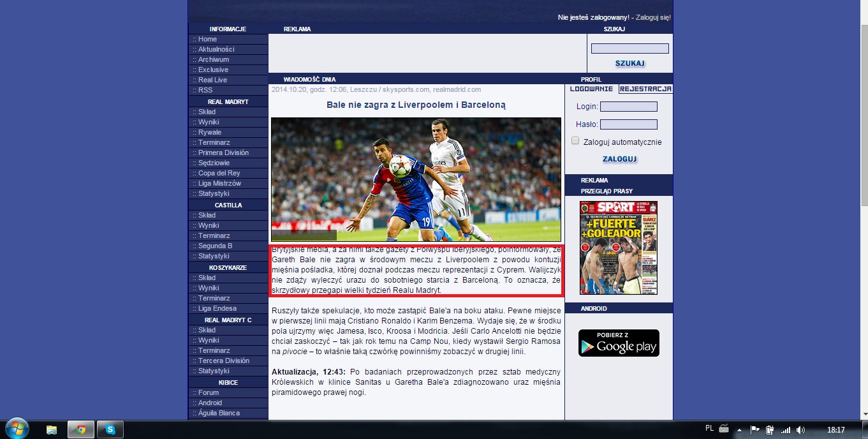Tick the Zaloguj automatycznie checkbox
The width and height of the screenshot is (868, 439).
tap(575, 141)
